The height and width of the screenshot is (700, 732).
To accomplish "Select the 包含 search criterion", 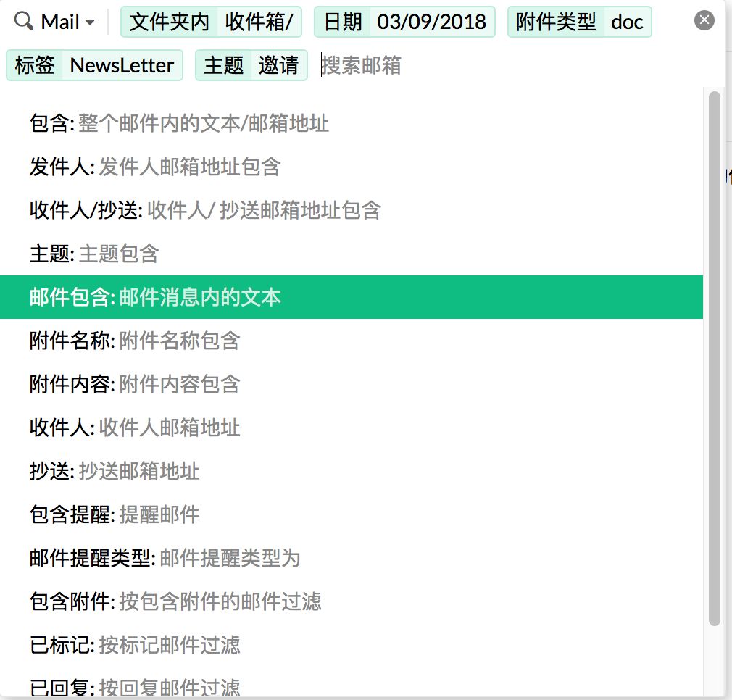I will coord(178,124).
